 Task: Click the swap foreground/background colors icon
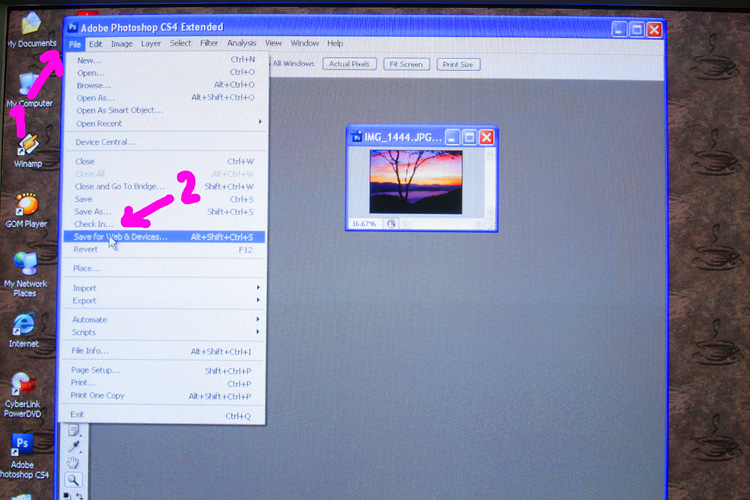click(79, 496)
